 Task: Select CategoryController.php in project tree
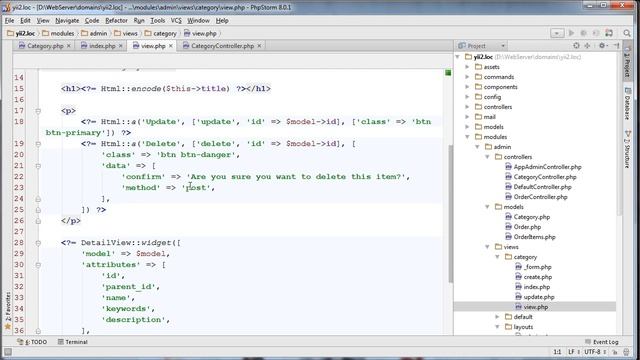[540, 177]
